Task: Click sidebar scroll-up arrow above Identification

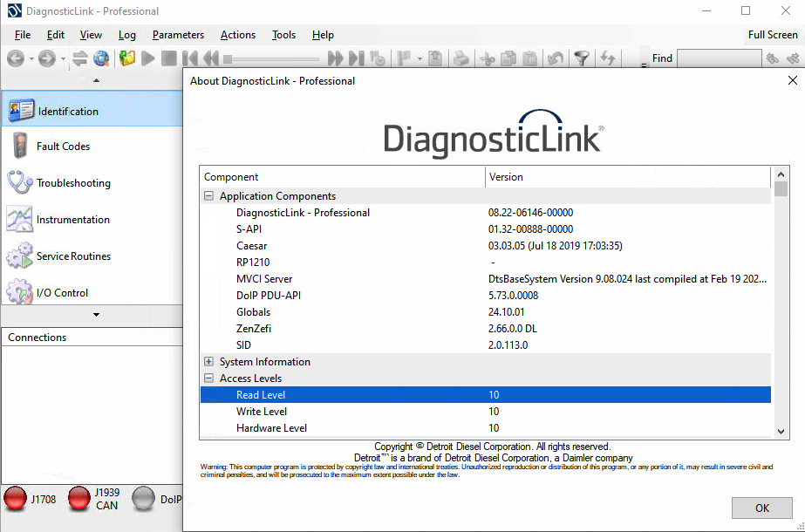Action: point(96,80)
